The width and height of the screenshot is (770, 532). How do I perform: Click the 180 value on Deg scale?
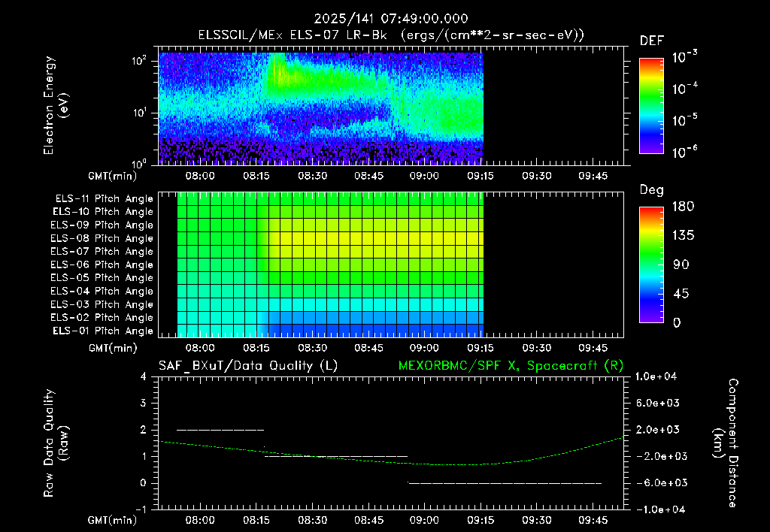click(x=683, y=207)
